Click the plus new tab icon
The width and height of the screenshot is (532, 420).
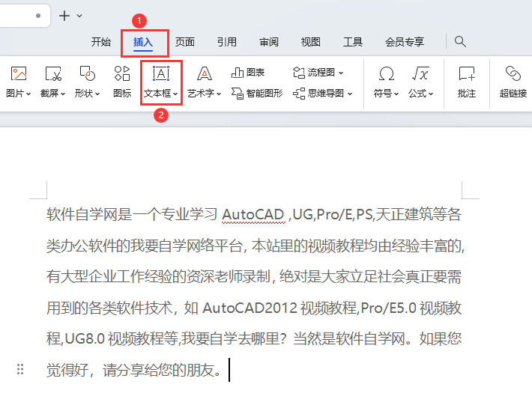(x=64, y=16)
